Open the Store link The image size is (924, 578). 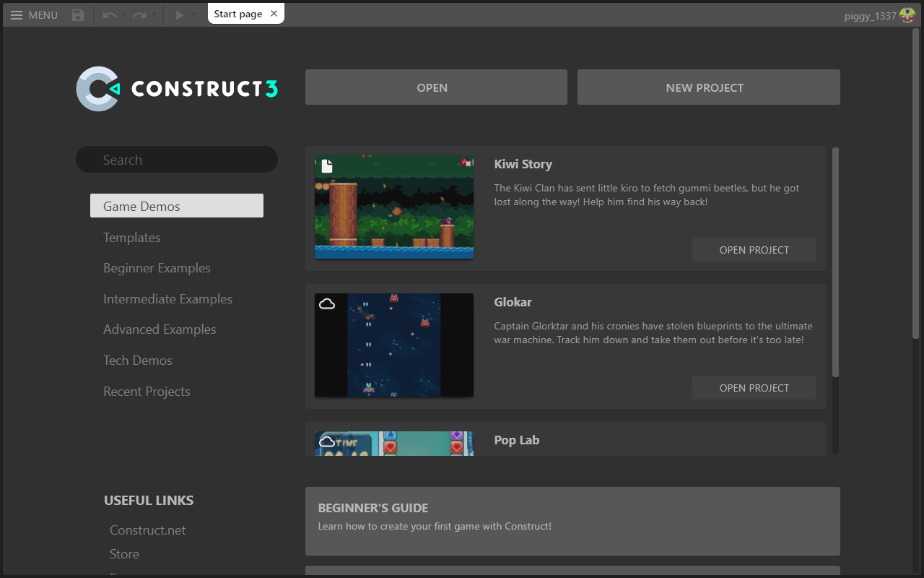pyautogui.click(x=124, y=553)
